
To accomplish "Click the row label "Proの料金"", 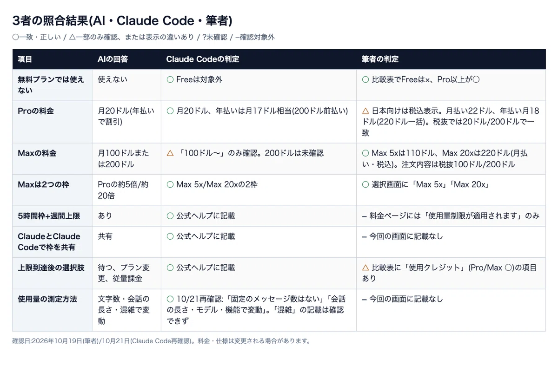I will pos(52,122).
